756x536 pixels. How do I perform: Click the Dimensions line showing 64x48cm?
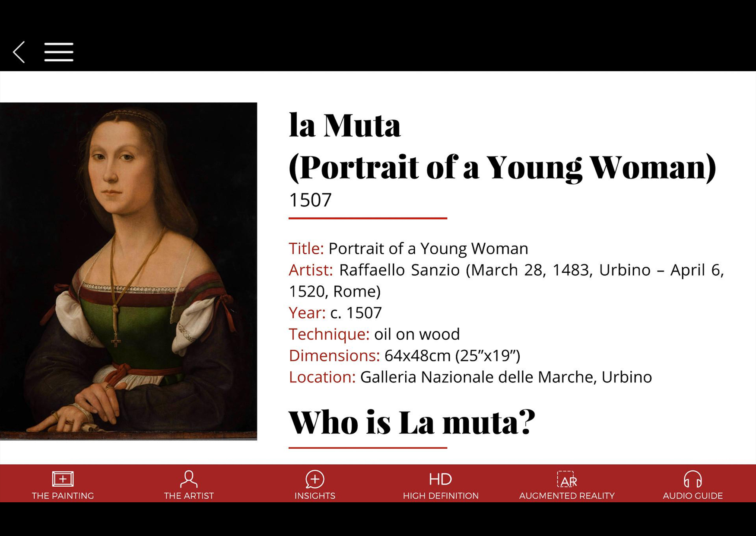(x=404, y=355)
